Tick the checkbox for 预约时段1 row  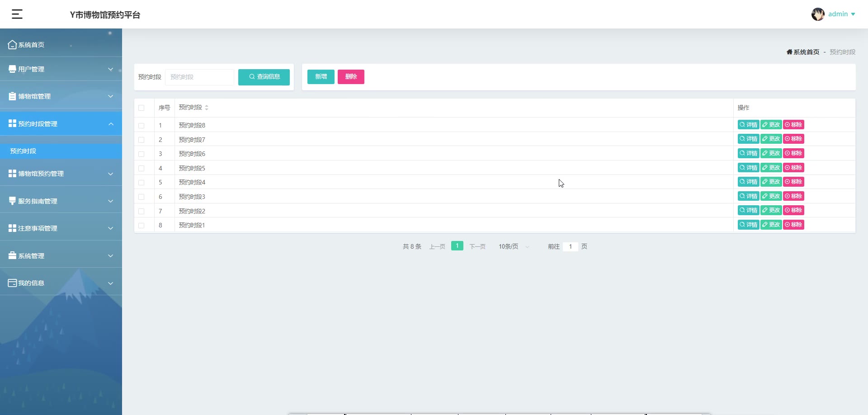click(141, 225)
